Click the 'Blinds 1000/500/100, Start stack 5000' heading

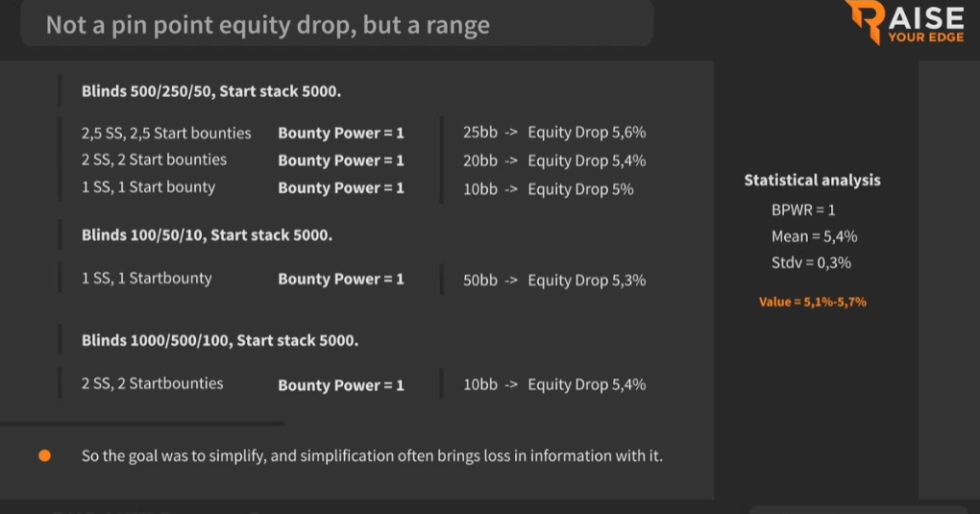point(220,341)
